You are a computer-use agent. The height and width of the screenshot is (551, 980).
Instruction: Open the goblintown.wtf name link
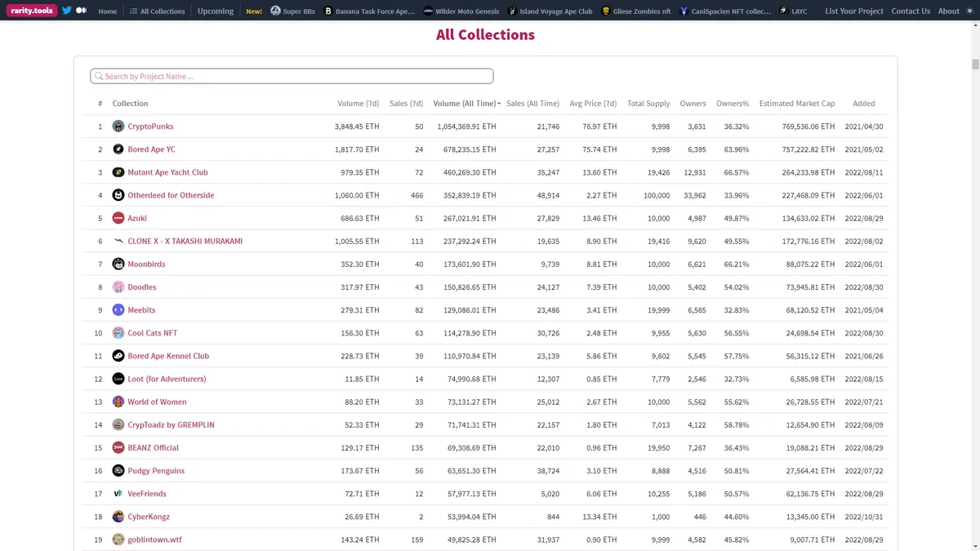click(154, 540)
